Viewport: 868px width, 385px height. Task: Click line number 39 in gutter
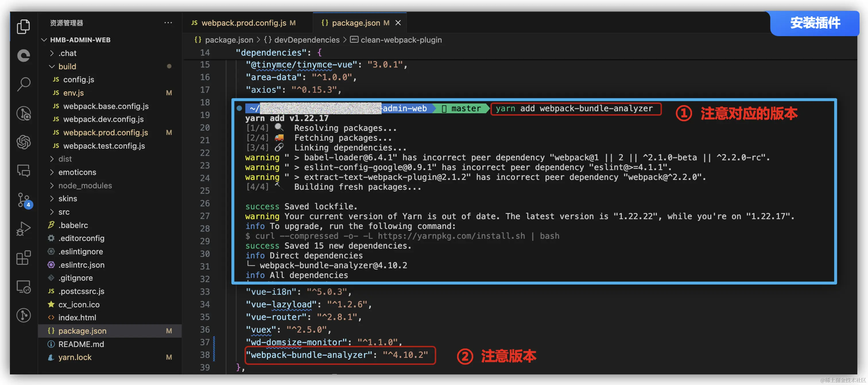205,367
